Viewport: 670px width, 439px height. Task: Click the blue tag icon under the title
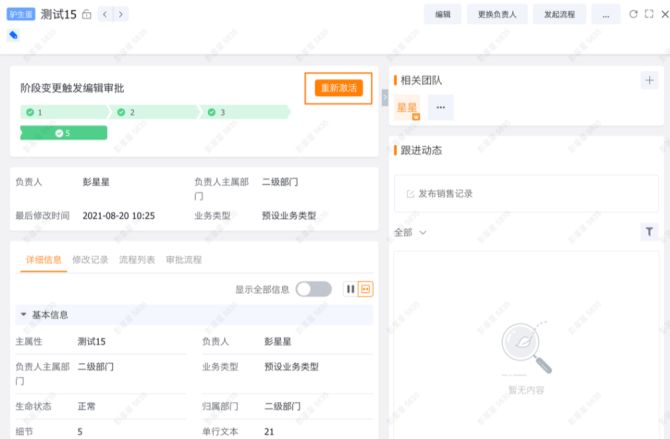tap(14, 35)
